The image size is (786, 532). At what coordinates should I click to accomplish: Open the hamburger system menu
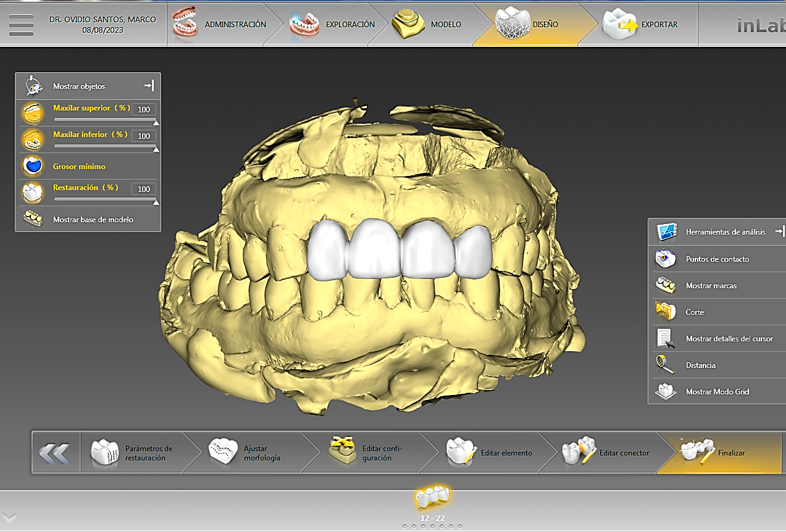click(20, 24)
